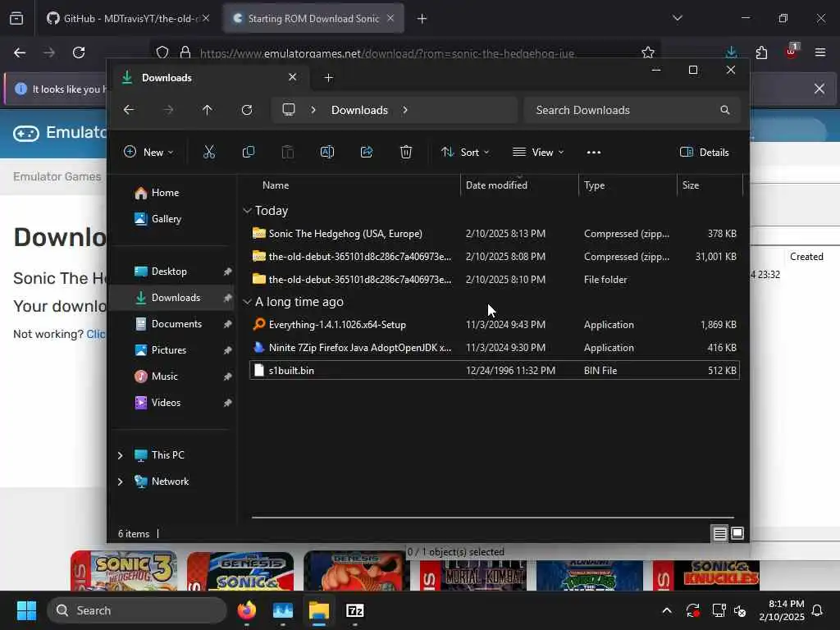Open Firefox list all tabs dropdown
The image size is (840, 630).
coord(677,18)
